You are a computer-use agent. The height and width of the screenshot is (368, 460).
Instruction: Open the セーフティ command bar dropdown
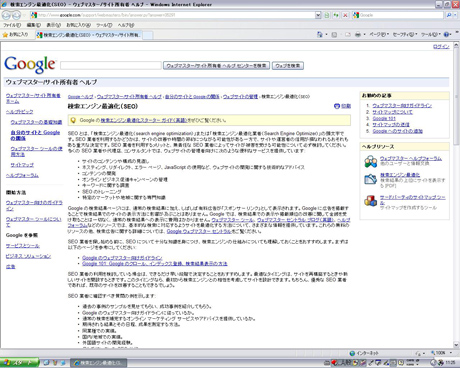pyautogui.click(x=405, y=34)
